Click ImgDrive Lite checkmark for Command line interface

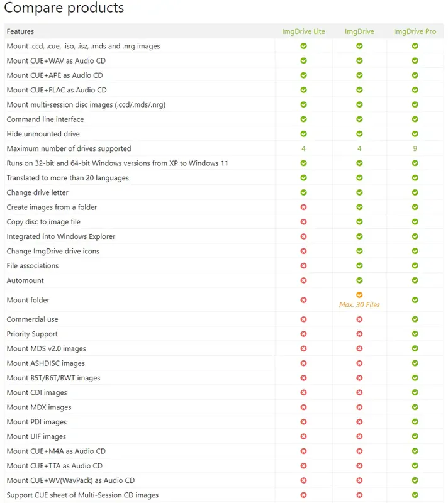[x=303, y=119]
